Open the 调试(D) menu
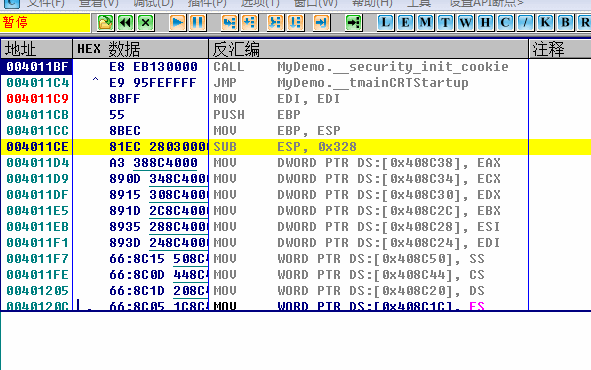This screenshot has width=591, height=370. click(x=153, y=3)
